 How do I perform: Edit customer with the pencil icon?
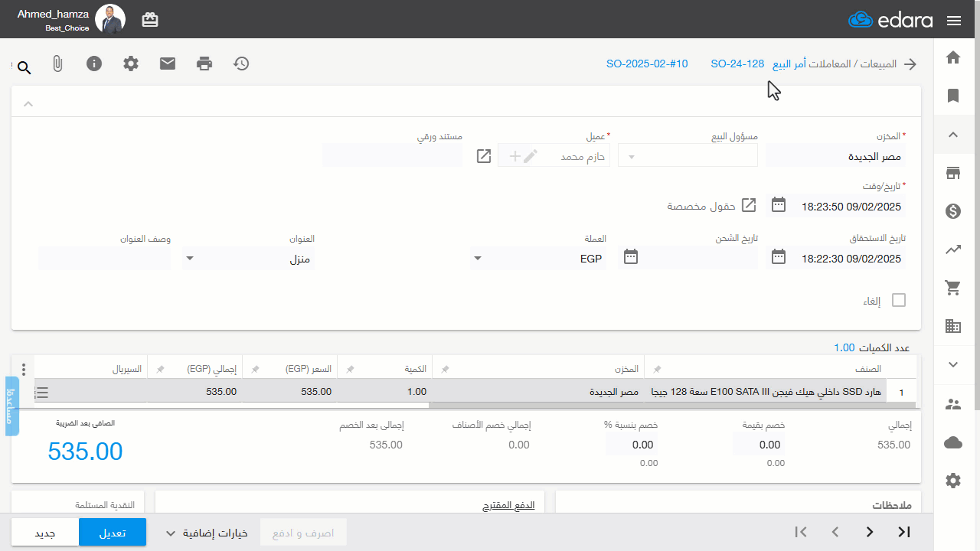[x=531, y=156]
